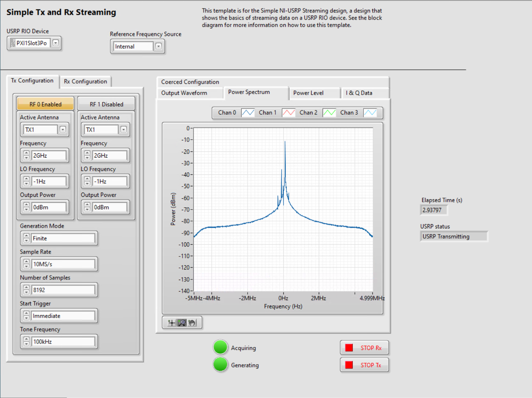Click the 4.999MHz x-axis end label
The height and width of the screenshot is (398, 532).
pos(372,298)
